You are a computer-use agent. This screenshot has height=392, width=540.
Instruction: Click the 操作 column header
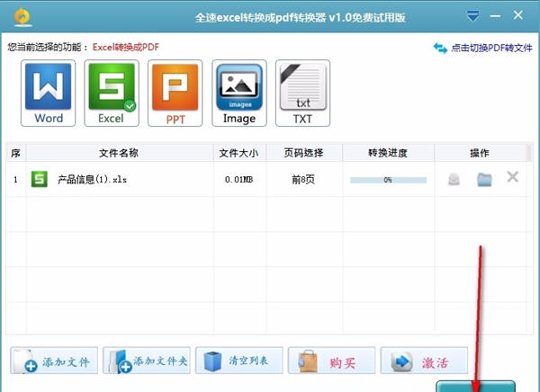coord(480,153)
